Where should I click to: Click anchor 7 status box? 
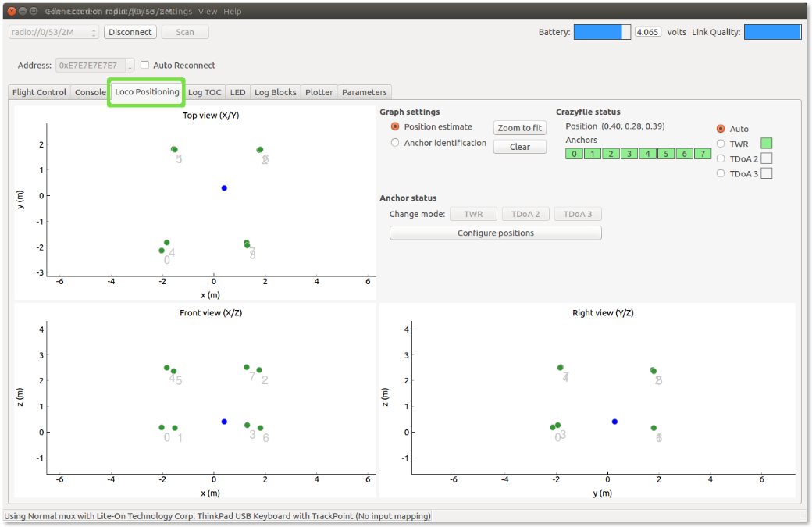point(703,154)
